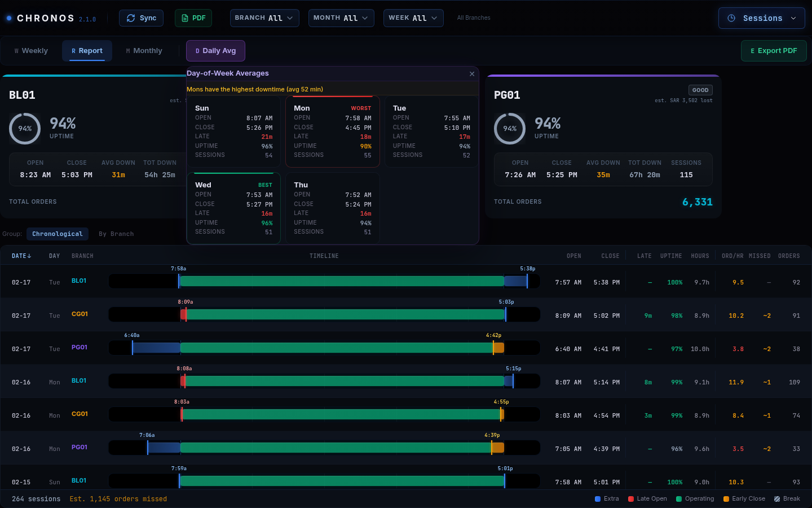Image resolution: width=812 pixels, height=508 pixels.
Task: Click the PDF document icon
Action: (x=184, y=18)
